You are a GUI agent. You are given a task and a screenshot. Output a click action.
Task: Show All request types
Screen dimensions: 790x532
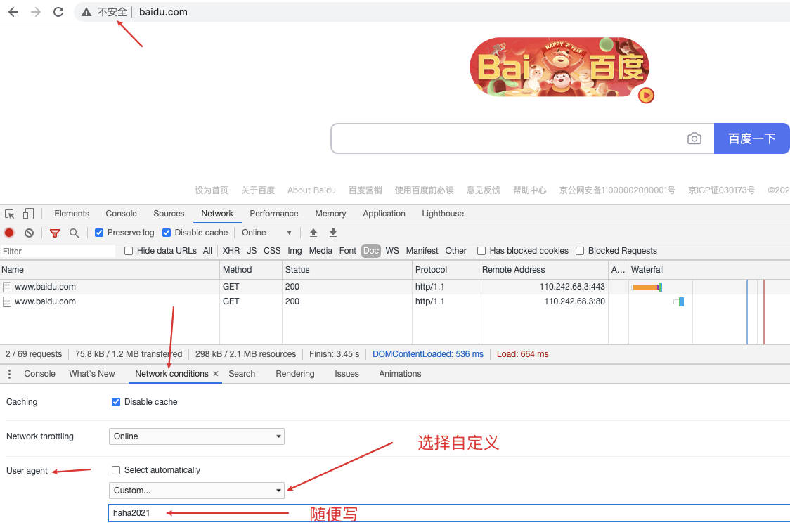[207, 251]
